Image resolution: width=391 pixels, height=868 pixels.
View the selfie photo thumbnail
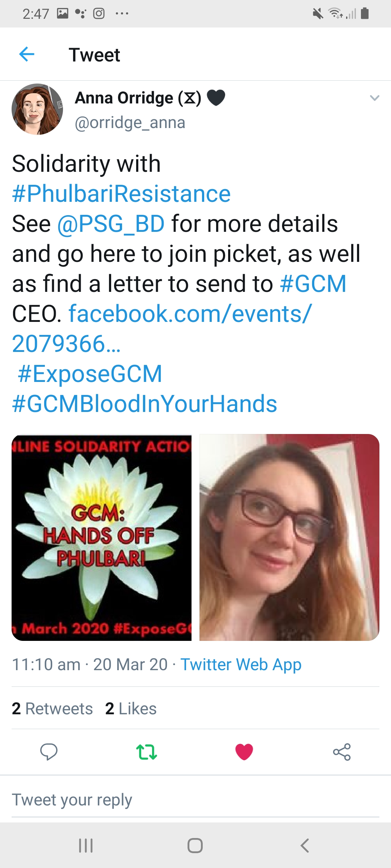click(x=289, y=537)
